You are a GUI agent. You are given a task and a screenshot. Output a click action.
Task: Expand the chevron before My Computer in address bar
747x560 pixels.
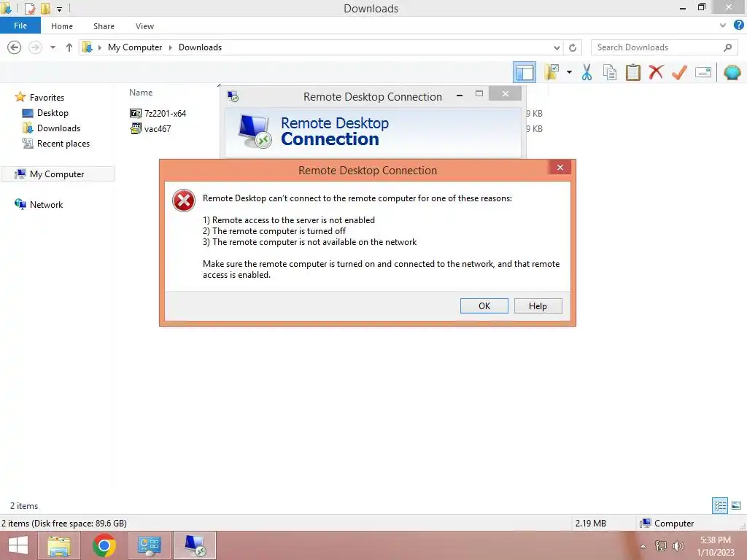[x=99, y=47]
